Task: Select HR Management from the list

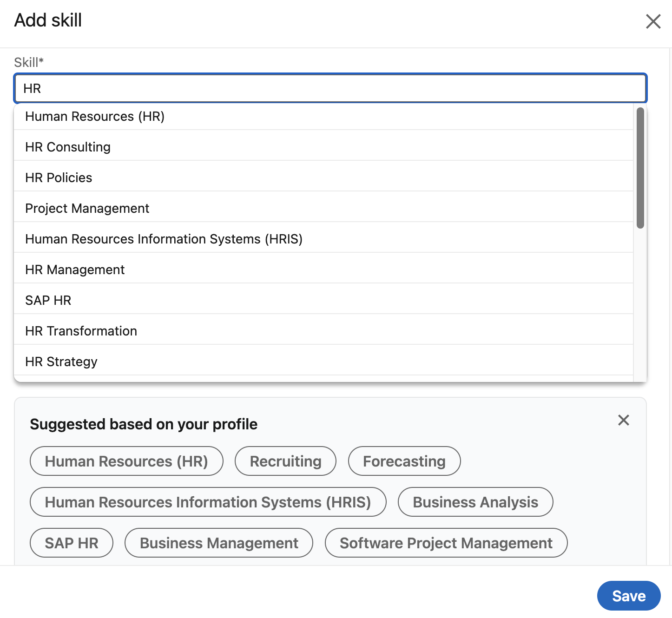Action: [x=75, y=270]
